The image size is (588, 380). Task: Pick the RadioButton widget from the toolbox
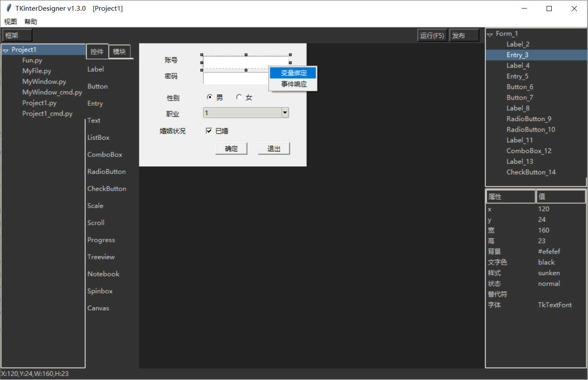click(x=106, y=171)
